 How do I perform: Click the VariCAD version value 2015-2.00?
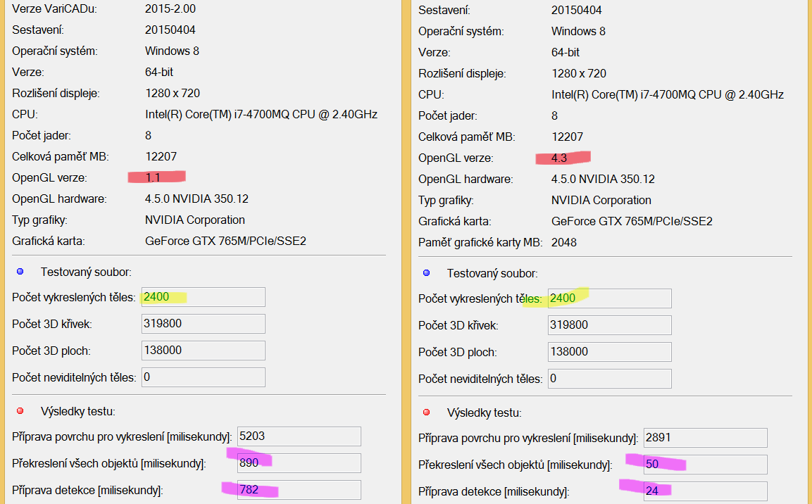tap(170, 9)
